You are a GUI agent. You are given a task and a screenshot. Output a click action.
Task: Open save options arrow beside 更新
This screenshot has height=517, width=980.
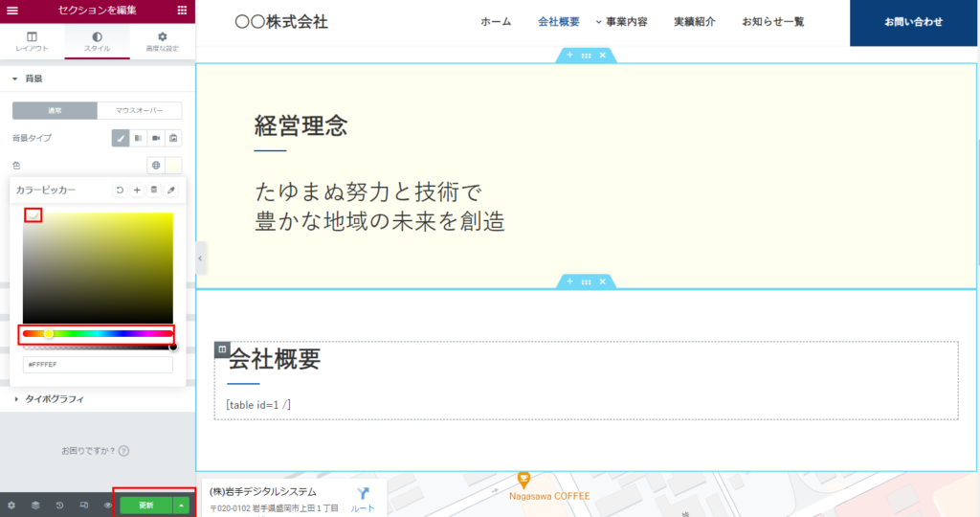(x=182, y=505)
